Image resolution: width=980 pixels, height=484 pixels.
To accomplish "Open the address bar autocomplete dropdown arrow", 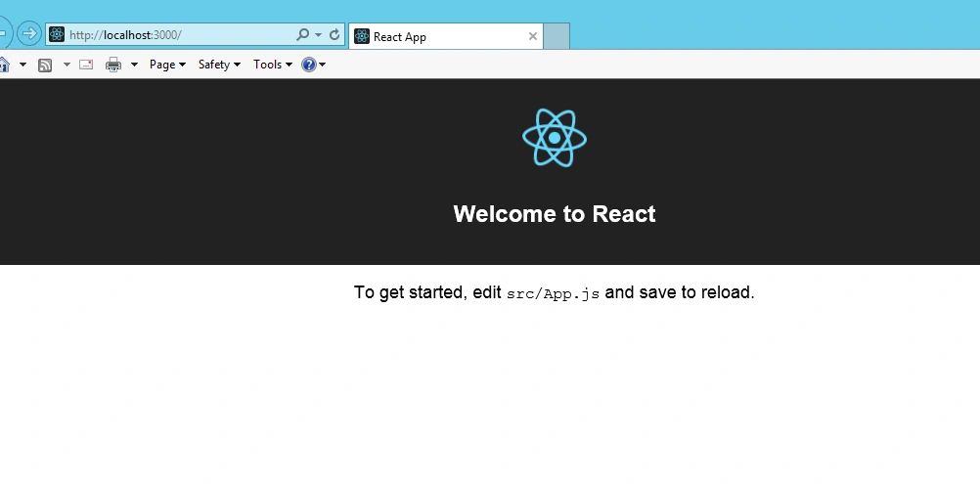I will pyautogui.click(x=318, y=35).
